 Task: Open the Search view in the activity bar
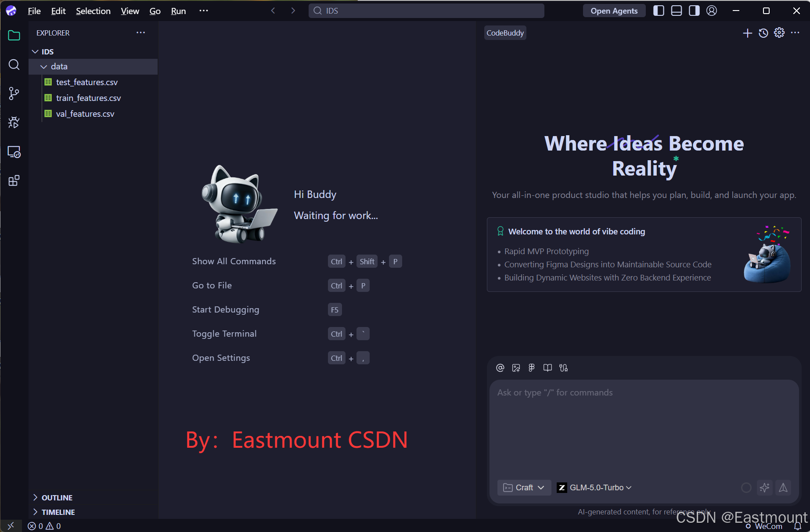14,65
